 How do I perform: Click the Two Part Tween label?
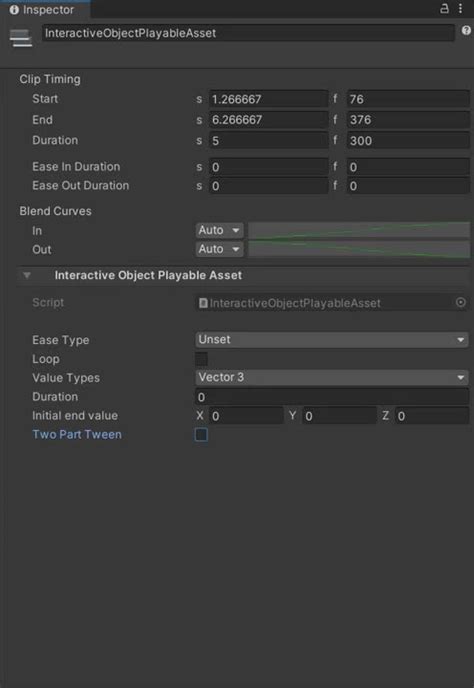coord(77,434)
